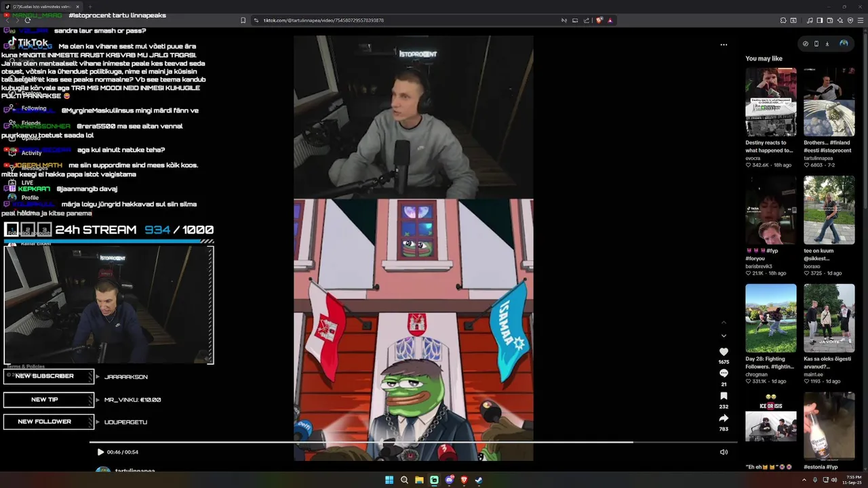This screenshot has width=868, height=488.
Task: Open the Brave main hamburger menu
Action: point(861,20)
